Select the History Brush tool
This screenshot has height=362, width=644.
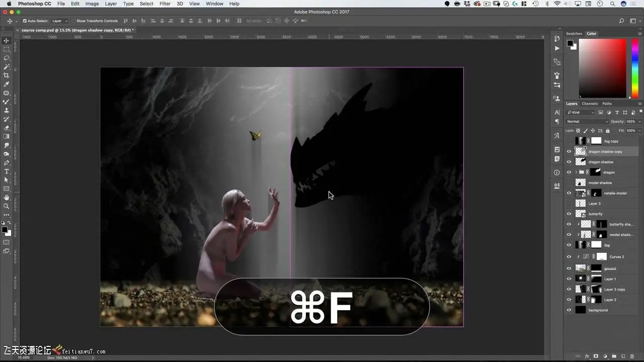7,119
